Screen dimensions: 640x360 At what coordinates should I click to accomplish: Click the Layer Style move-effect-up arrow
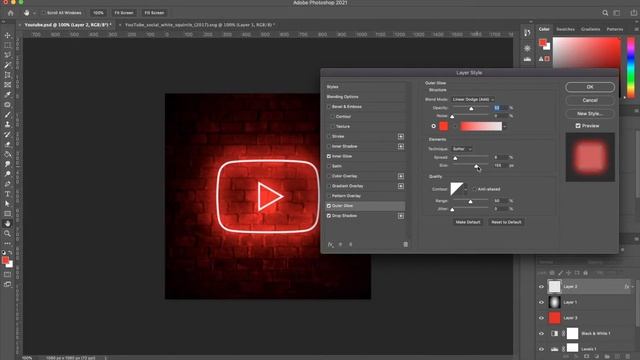pos(340,244)
